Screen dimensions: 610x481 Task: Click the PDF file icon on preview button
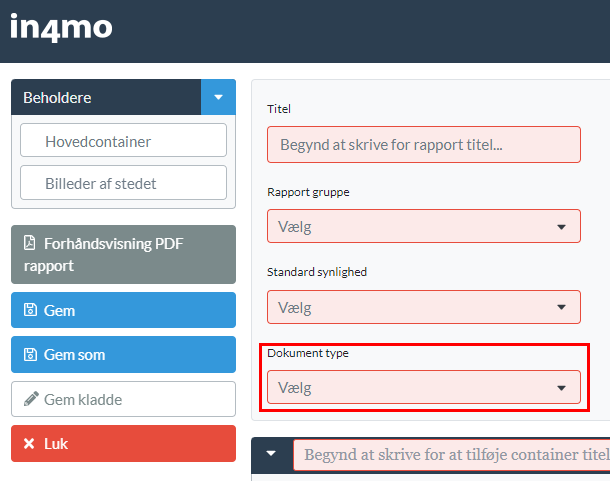(30, 243)
